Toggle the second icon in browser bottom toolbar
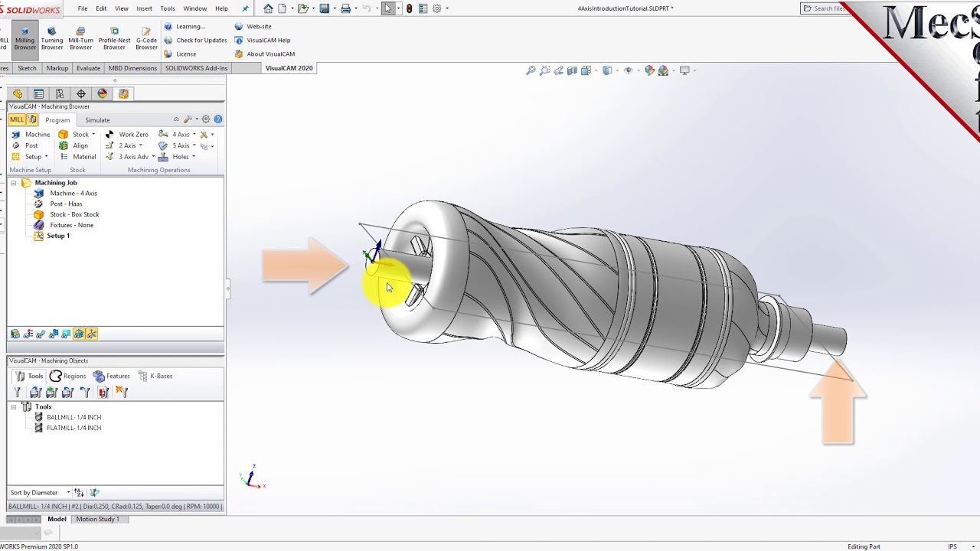Image resolution: width=980 pixels, height=551 pixels. 28,334
